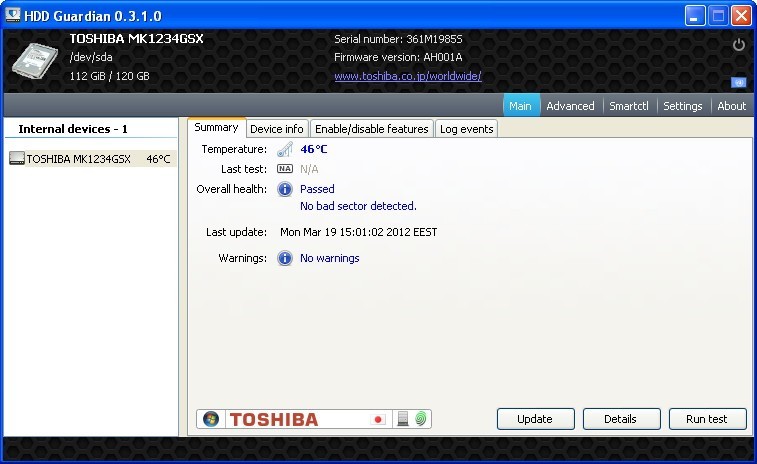Screen dimensions: 757x464
Task: Click the Windows logo icon left of the Toshiba logo
Action: coord(211,419)
